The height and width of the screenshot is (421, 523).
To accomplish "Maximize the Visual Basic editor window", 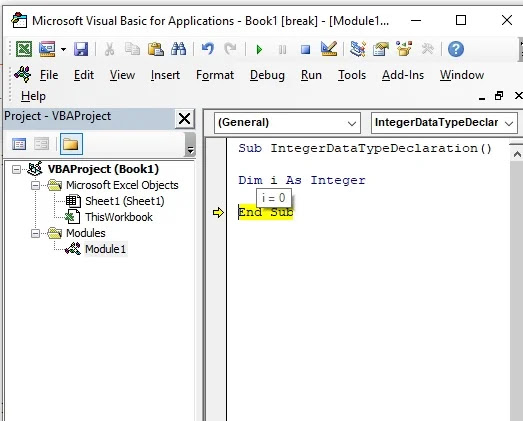I will tap(461, 20).
